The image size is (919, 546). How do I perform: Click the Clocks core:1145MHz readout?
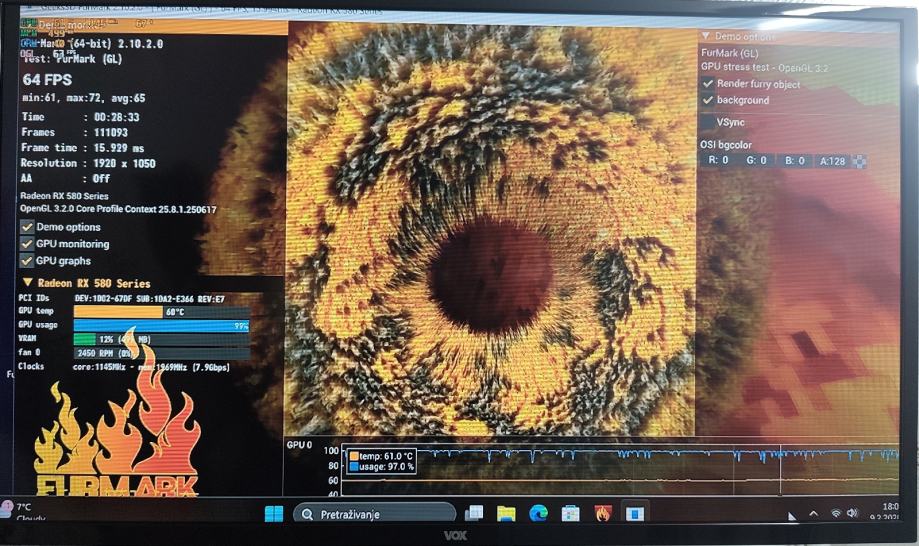pyautogui.click(x=151, y=367)
